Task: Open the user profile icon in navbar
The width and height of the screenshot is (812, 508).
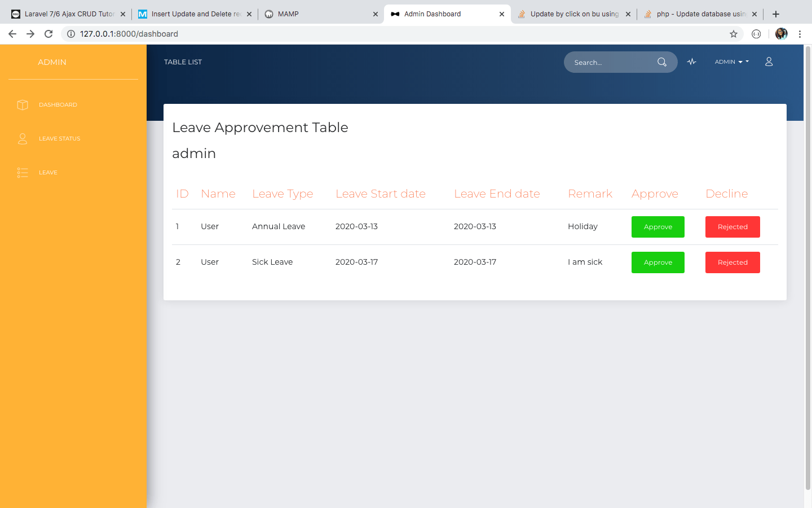Action: pyautogui.click(x=769, y=62)
